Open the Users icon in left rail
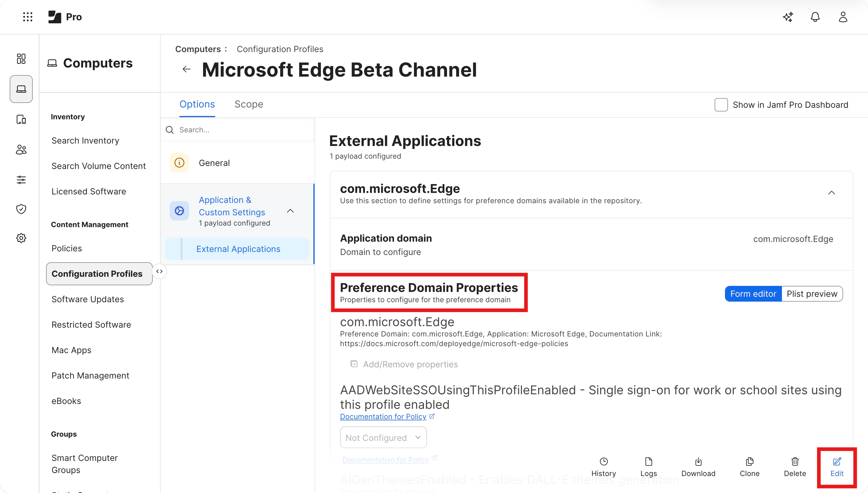 coord(21,149)
